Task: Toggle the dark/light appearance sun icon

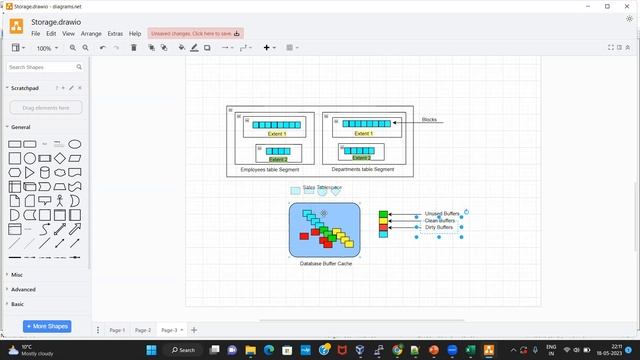Action: click(x=629, y=19)
